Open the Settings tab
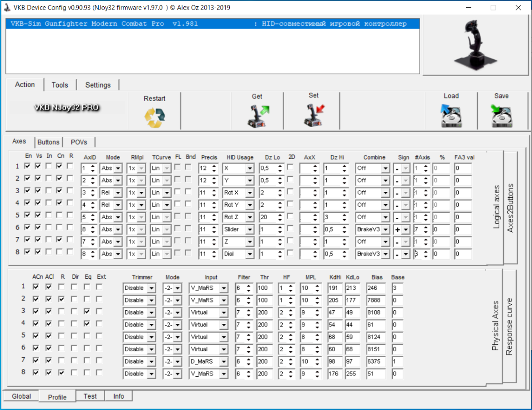 (x=98, y=85)
